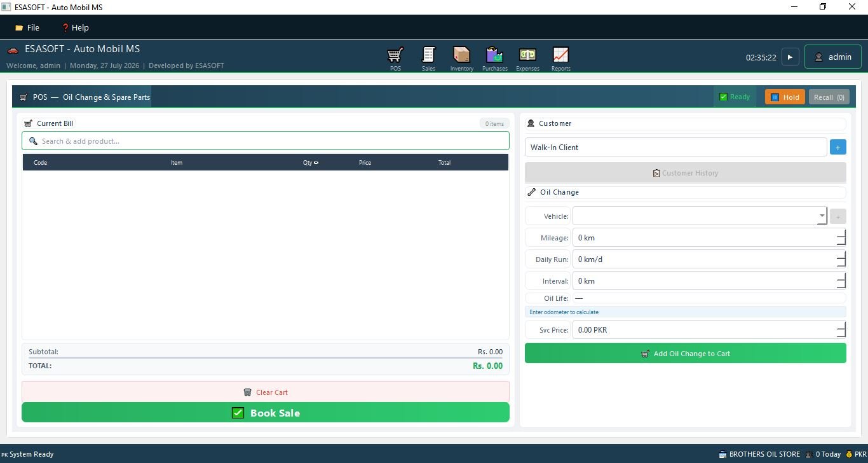Open the admin user account button
The image size is (868, 463).
[833, 57]
